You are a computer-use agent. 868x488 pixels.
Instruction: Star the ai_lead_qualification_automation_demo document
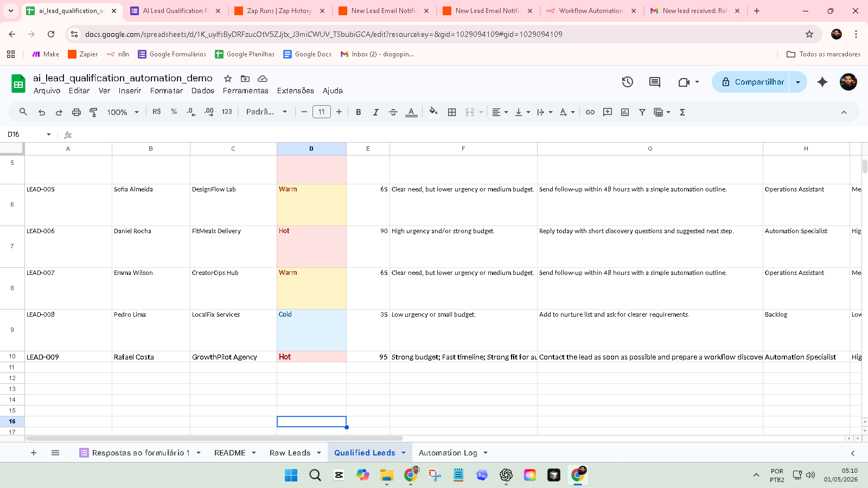228,79
